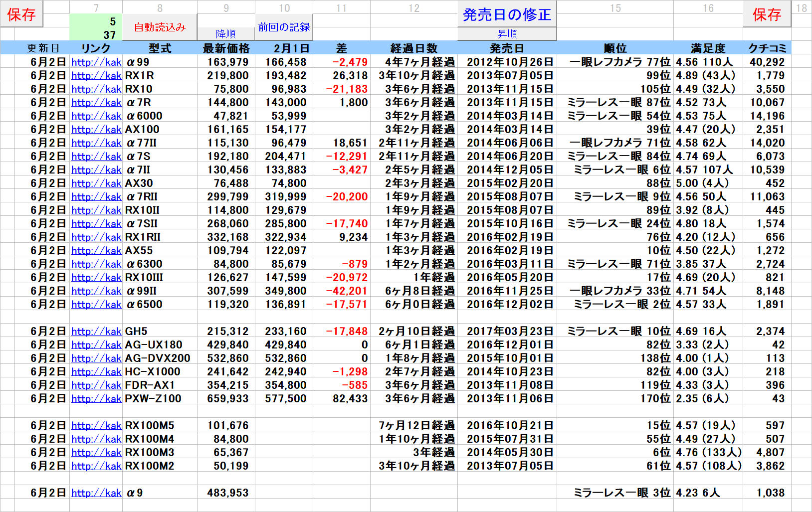
Task: Select the 差 column header
Action: [342, 48]
